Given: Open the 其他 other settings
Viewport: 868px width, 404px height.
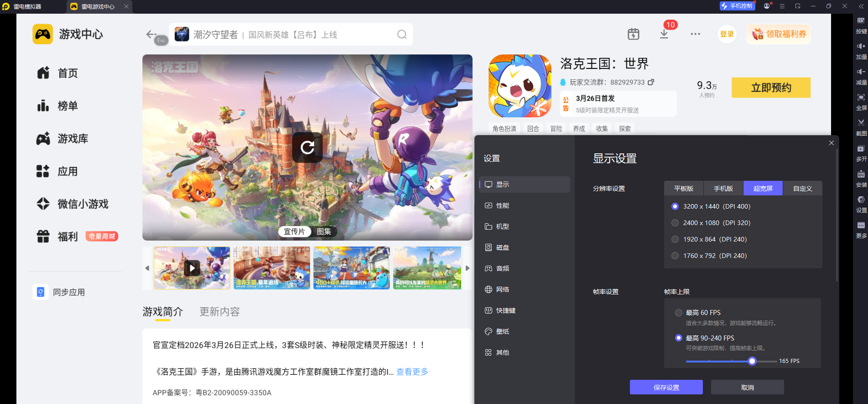Looking at the screenshot, I should [525, 352].
